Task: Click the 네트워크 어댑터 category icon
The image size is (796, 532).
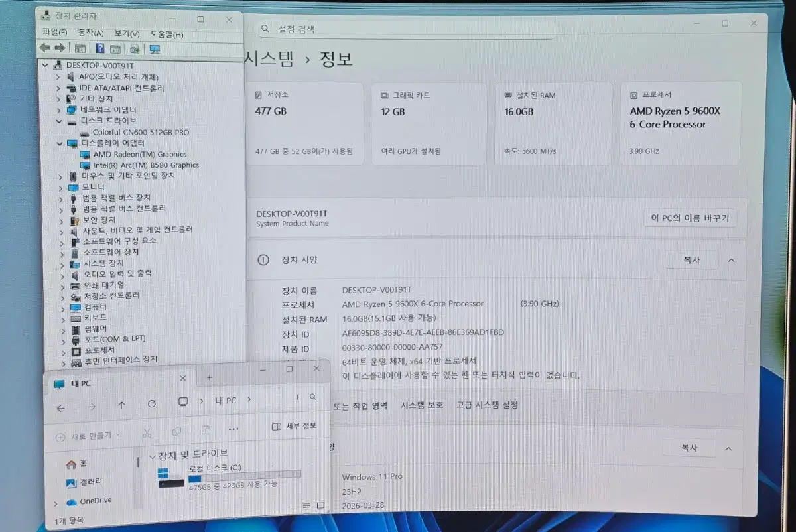Action: 72,109
